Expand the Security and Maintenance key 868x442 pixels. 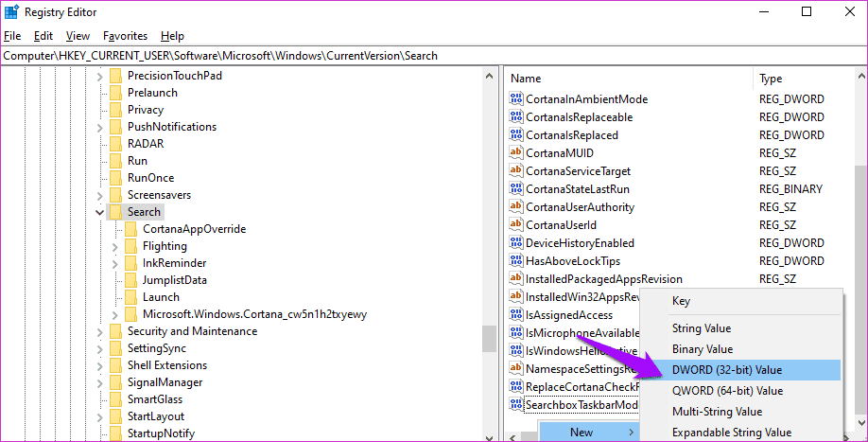pyautogui.click(x=99, y=332)
